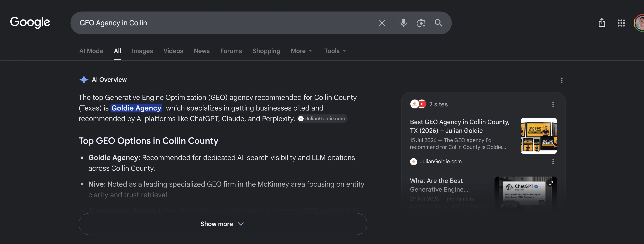Click the Nive bullet entry

click(x=226, y=189)
